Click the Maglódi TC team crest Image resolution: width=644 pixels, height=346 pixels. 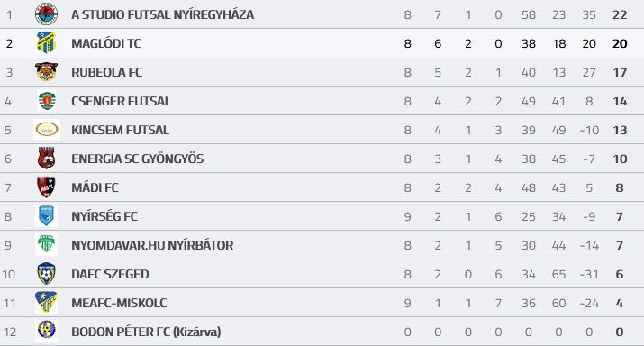[47, 42]
